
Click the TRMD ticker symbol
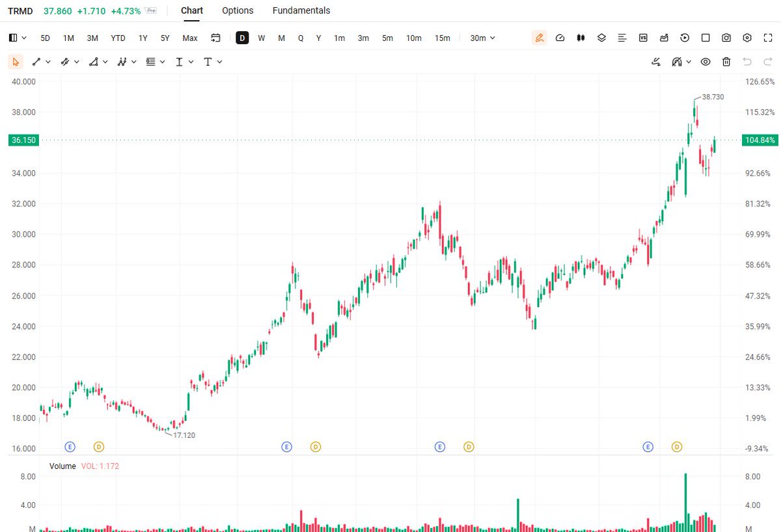(x=20, y=10)
